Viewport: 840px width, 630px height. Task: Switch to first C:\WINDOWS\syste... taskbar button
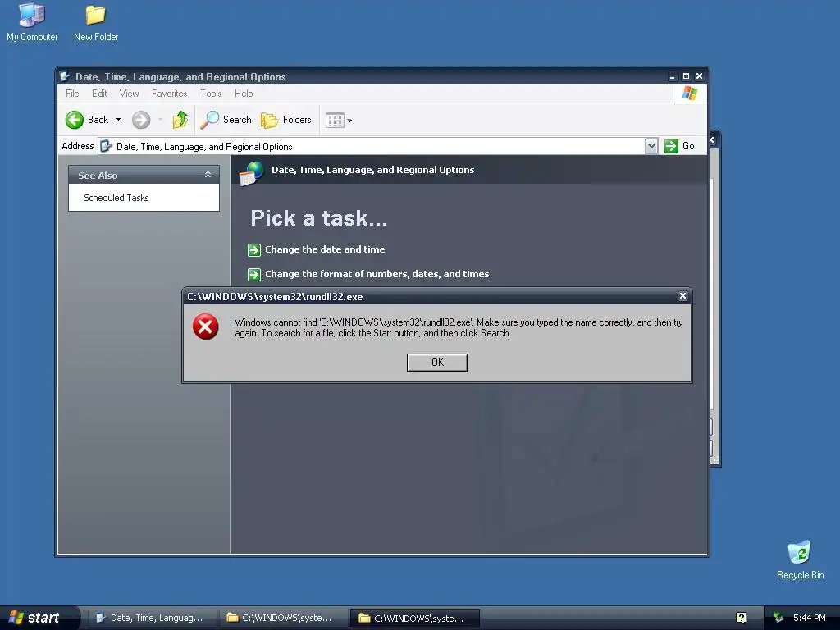(x=284, y=618)
